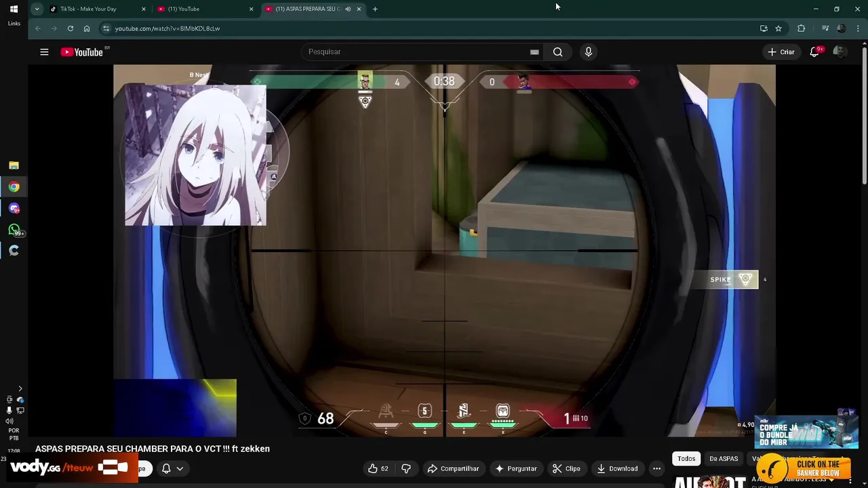Close the TikTok browser tab
Image resolution: width=868 pixels, height=488 pixels.
coord(144,9)
